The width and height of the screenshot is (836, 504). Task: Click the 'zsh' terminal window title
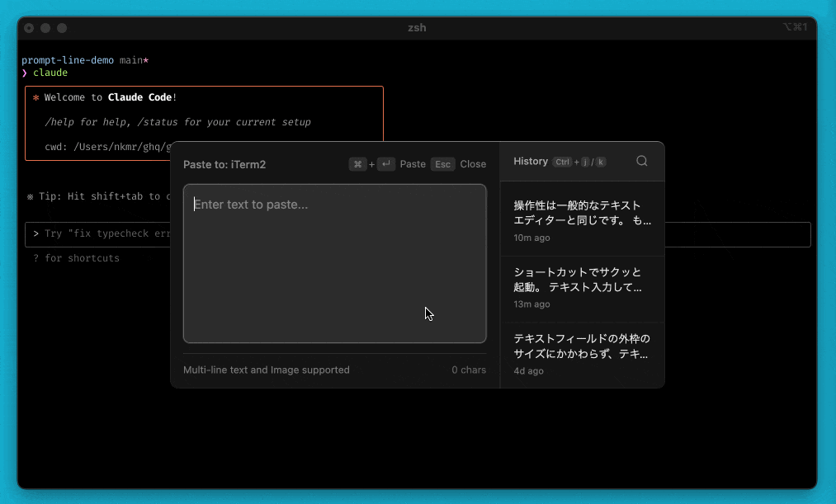click(417, 28)
